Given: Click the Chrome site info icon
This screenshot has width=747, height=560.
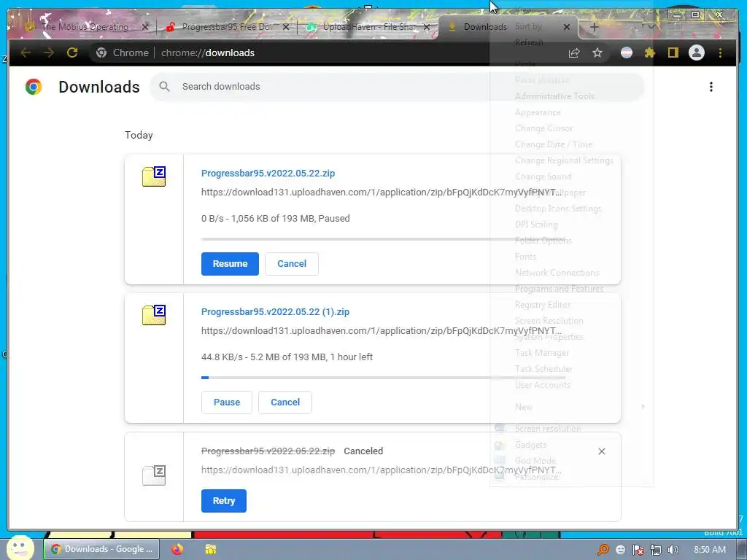Looking at the screenshot, I should (101, 52).
